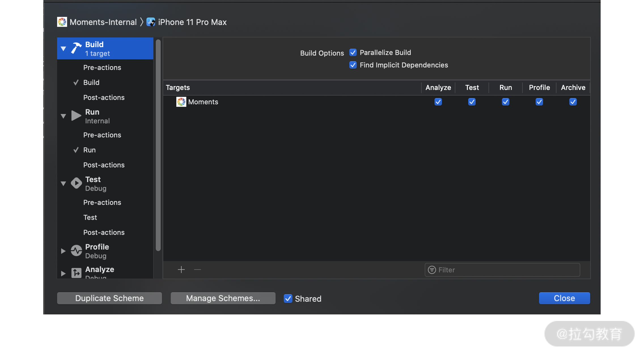Click the plus icon to add target
Image resolution: width=644 pixels, height=355 pixels.
click(x=181, y=270)
